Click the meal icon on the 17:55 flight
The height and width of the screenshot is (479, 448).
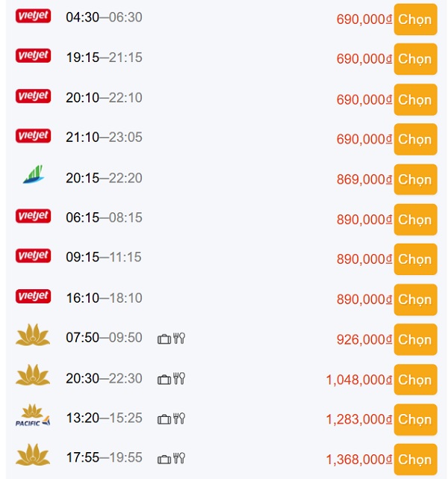[x=179, y=458]
